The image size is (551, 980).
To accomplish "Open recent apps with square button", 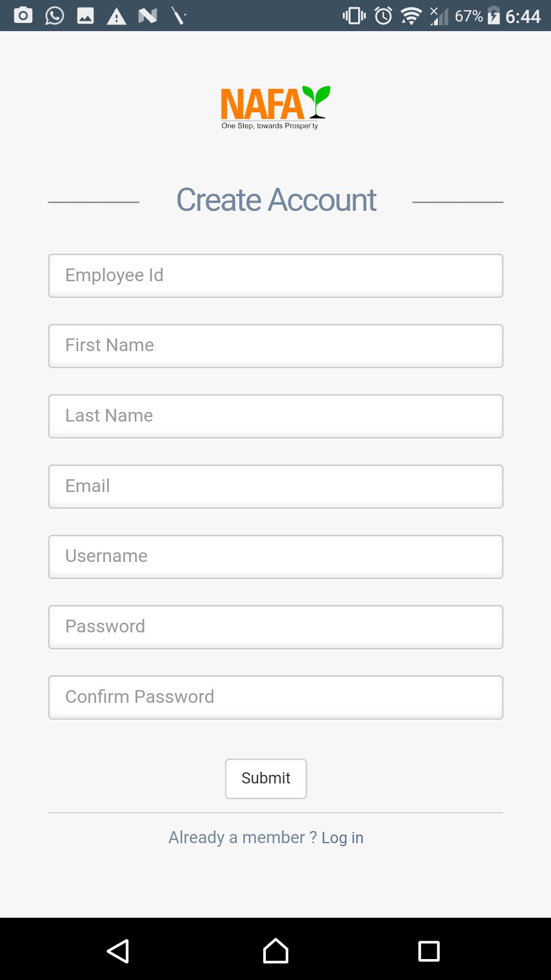I will (429, 951).
